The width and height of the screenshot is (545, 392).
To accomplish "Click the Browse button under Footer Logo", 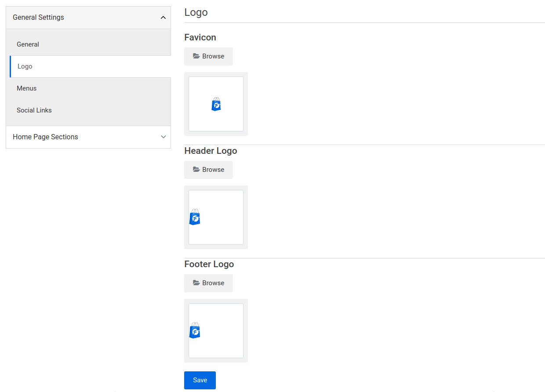I will tap(208, 283).
